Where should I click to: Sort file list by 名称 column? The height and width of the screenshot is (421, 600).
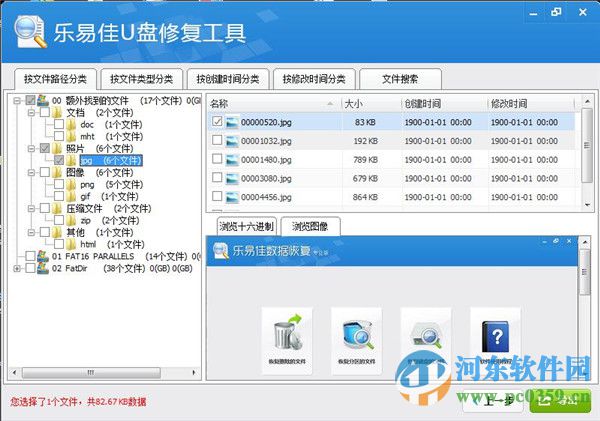[274, 104]
